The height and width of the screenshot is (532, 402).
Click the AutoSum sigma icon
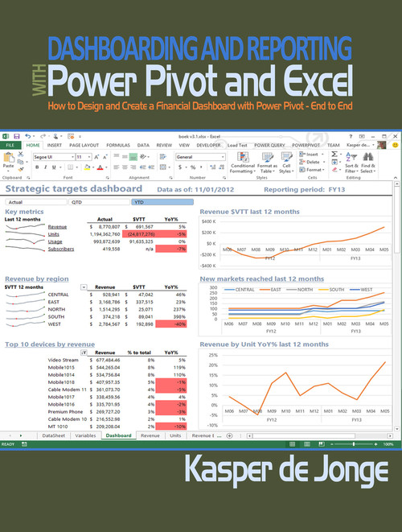coord(334,154)
